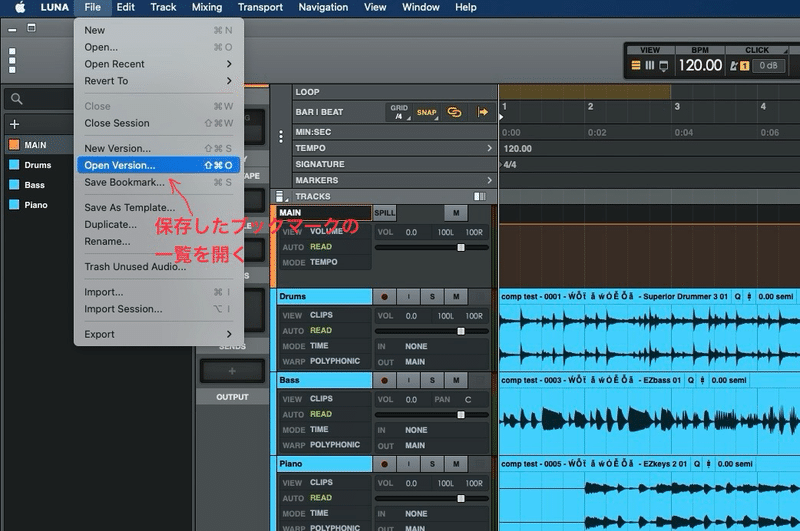Select Save Bookmark... menu item
The width and height of the screenshot is (800, 531).
(x=158, y=182)
